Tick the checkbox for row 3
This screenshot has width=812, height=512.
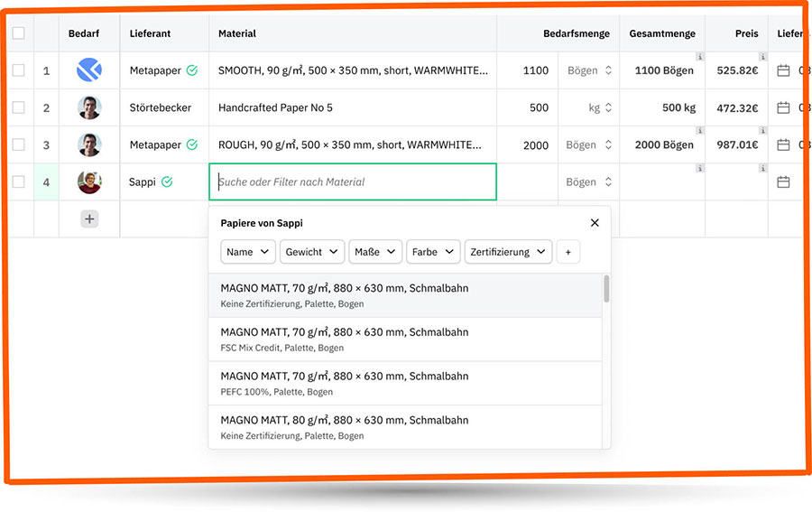(x=19, y=144)
